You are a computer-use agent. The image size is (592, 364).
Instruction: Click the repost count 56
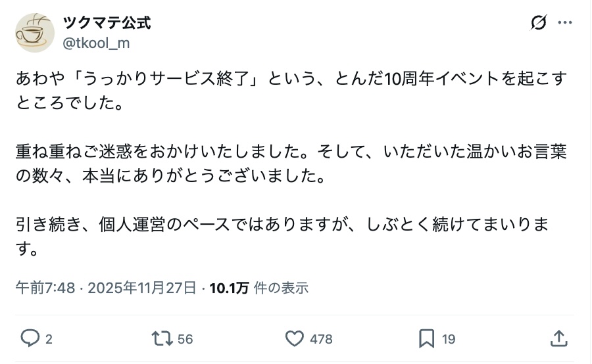click(x=185, y=339)
